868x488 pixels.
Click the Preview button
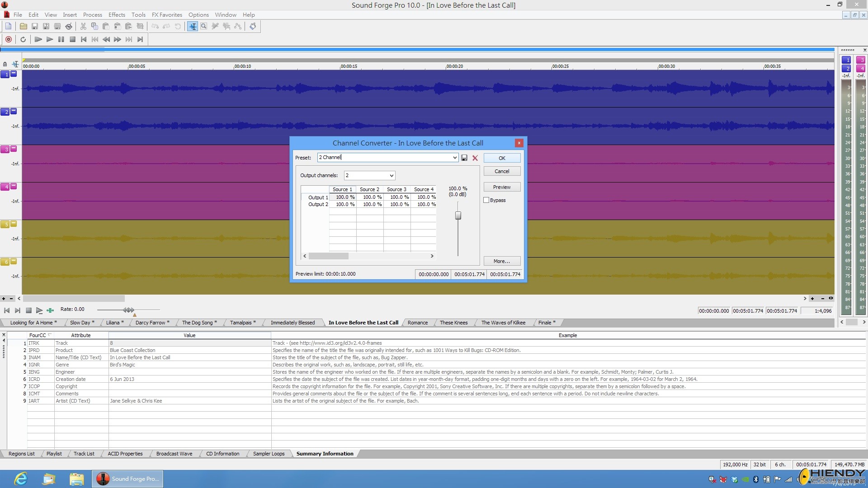[502, 187]
